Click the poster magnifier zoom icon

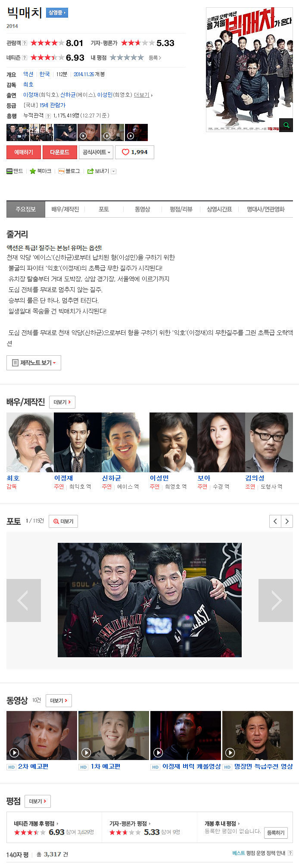pos(286,125)
